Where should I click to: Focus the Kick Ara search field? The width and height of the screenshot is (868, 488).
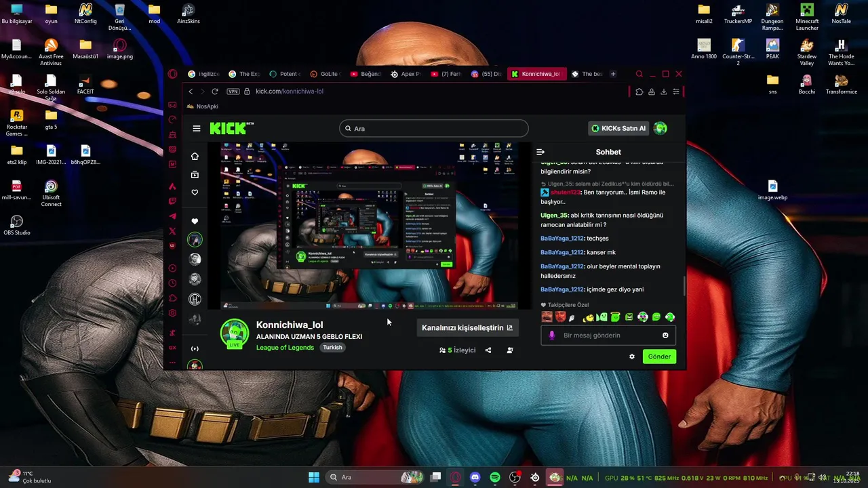tap(434, 128)
